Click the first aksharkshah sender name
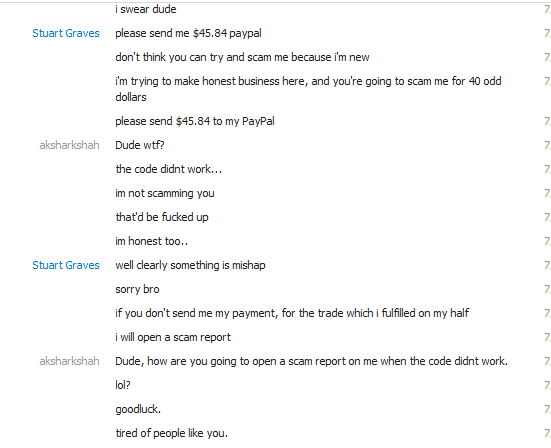 69,145
